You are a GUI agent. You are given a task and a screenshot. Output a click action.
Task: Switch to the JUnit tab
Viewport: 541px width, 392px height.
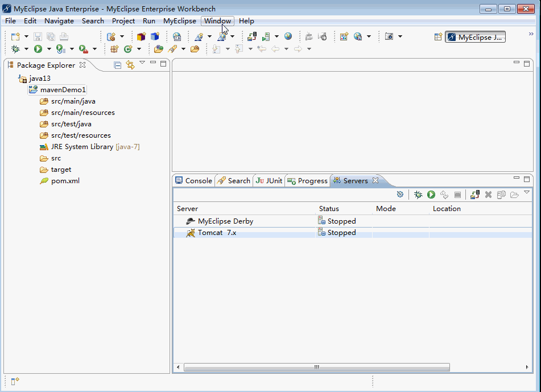tap(269, 181)
